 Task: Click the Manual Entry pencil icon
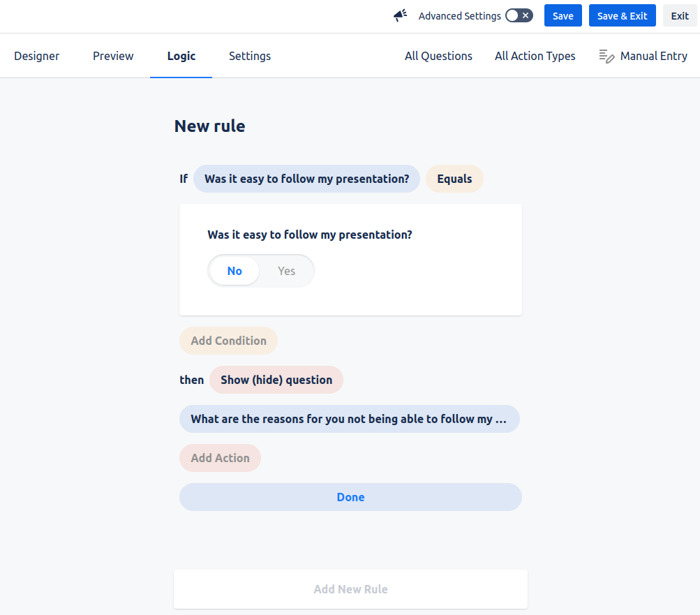pyautogui.click(x=606, y=57)
